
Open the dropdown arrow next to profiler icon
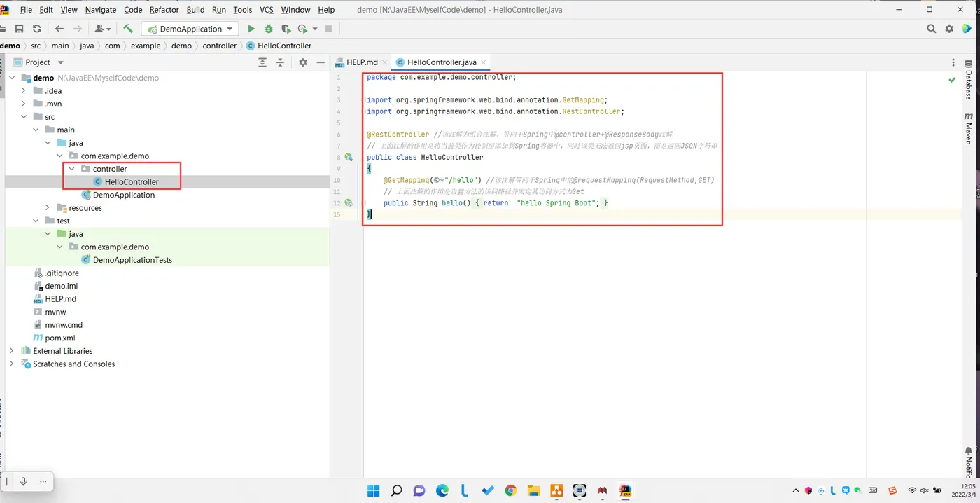point(315,29)
